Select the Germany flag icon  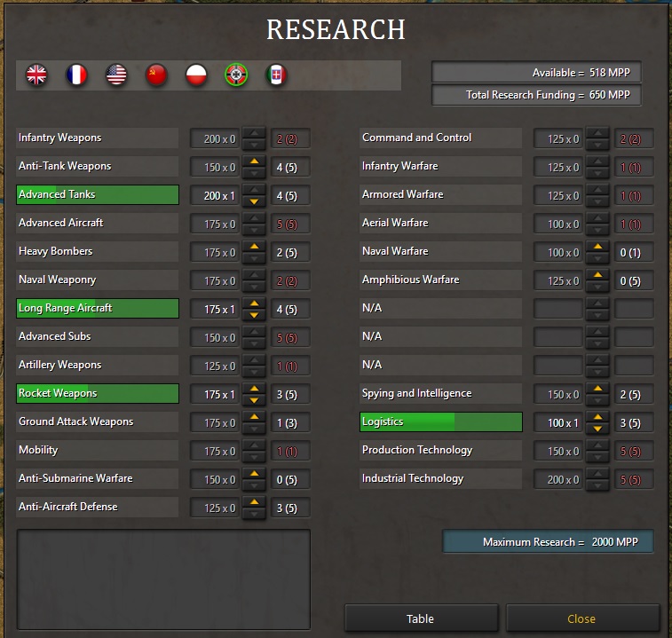pos(236,75)
